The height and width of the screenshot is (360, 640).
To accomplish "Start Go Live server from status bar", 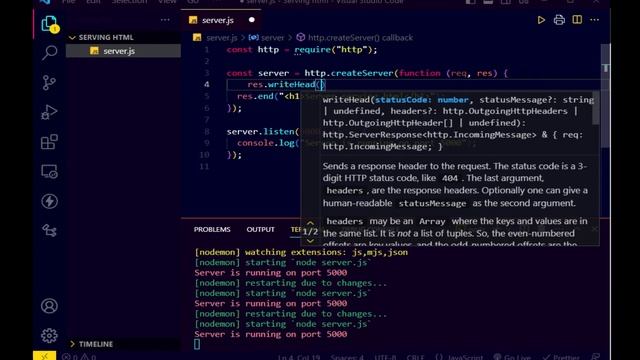I will point(512,357).
